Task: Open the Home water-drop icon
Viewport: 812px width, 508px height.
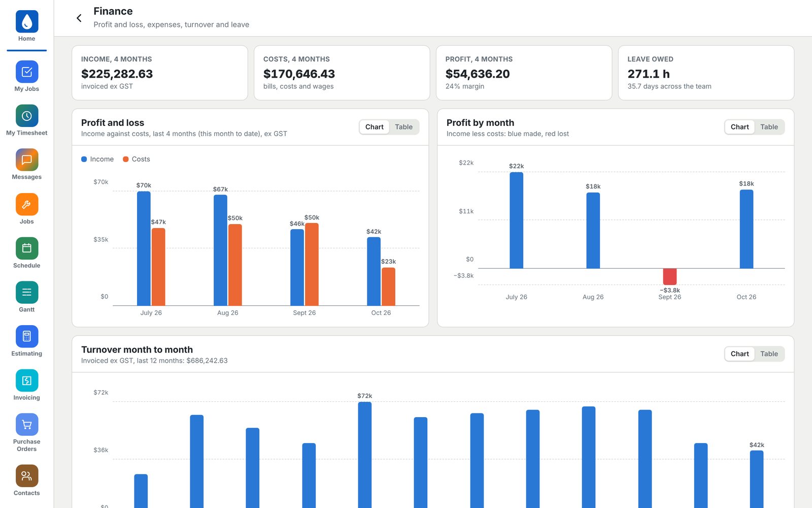Action: 27,21
